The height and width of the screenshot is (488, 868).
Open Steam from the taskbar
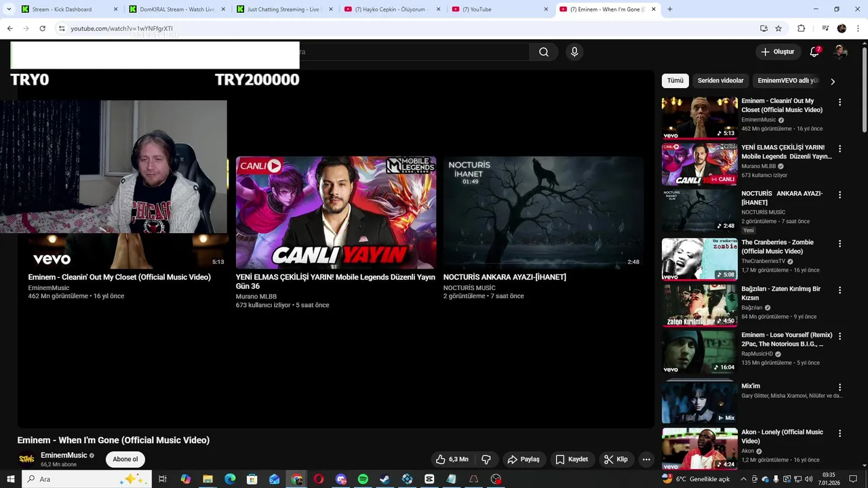384,479
